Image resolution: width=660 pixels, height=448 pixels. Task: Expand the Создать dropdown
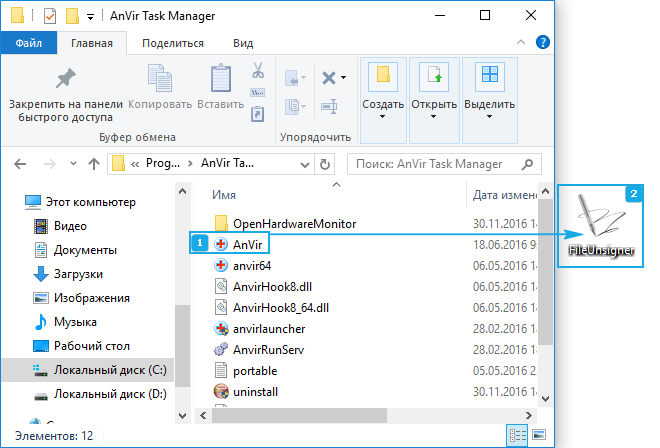click(x=383, y=105)
